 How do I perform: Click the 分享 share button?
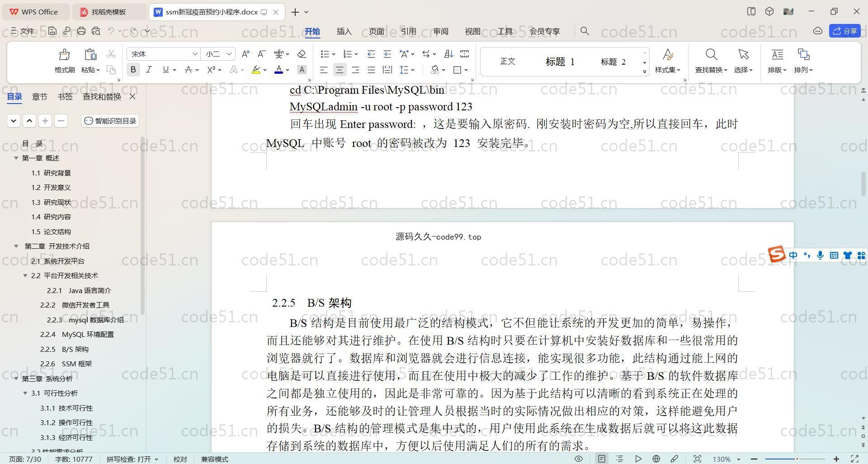pyautogui.click(x=845, y=31)
